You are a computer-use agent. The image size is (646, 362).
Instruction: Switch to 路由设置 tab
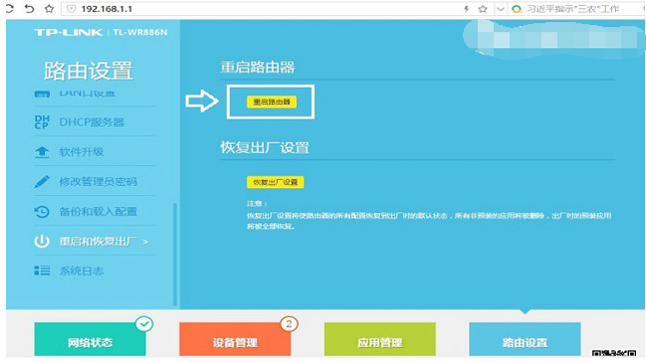point(525,339)
